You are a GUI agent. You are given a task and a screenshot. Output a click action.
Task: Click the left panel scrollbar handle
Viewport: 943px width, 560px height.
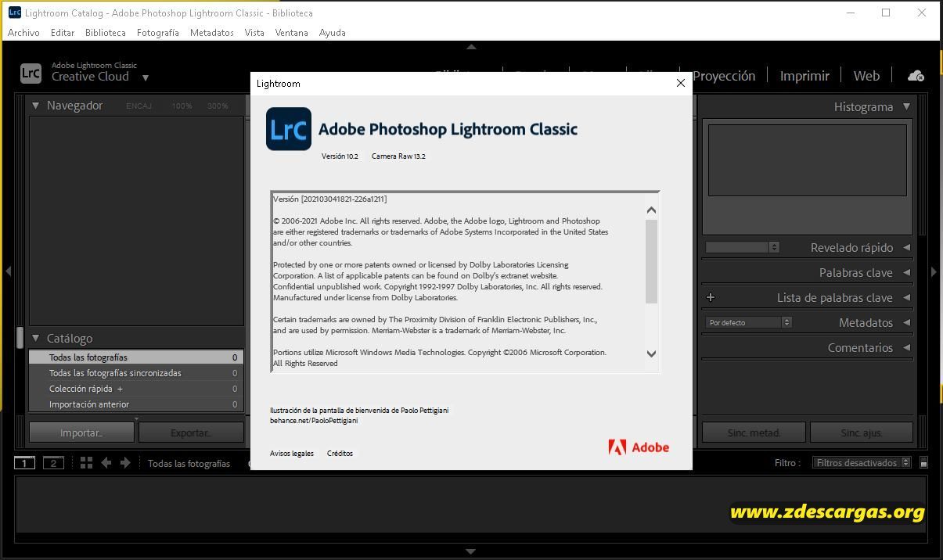pos(20,337)
